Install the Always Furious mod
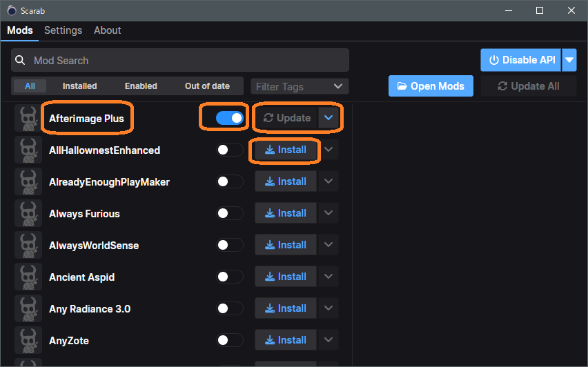The width and height of the screenshot is (588, 367). pyautogui.click(x=286, y=213)
